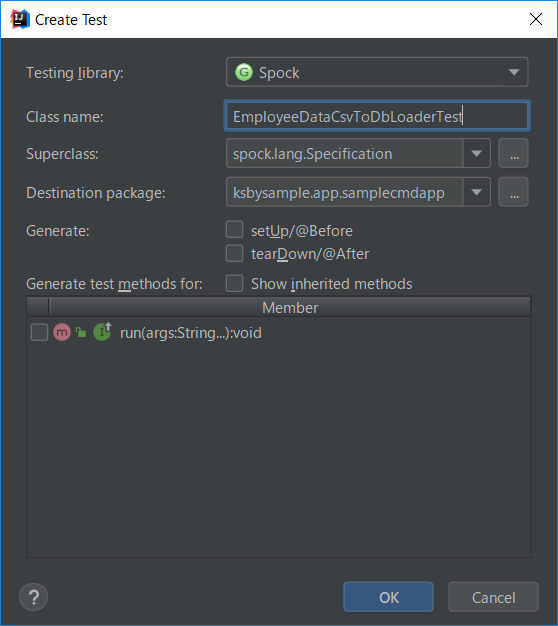This screenshot has width=558, height=626.
Task: Expand the Destination package dropdown arrow
Action: point(477,192)
